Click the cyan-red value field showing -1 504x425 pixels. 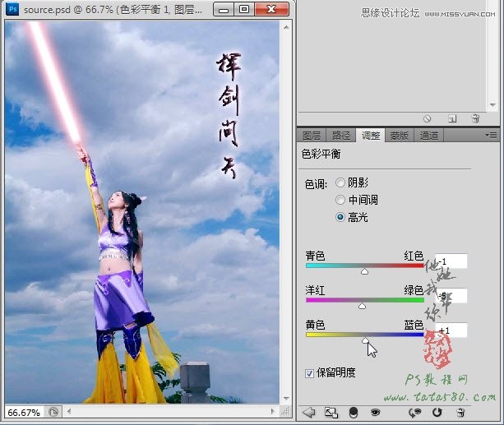tap(451, 261)
